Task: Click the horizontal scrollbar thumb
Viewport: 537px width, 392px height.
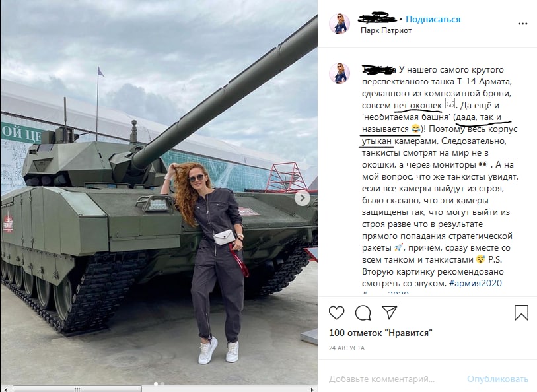Action: tap(77, 389)
